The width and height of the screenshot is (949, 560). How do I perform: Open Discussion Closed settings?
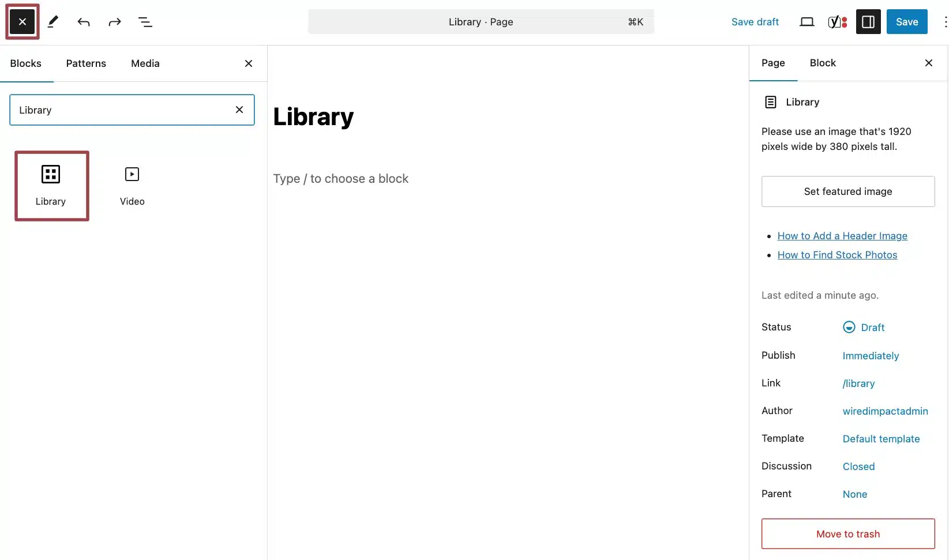click(x=858, y=467)
